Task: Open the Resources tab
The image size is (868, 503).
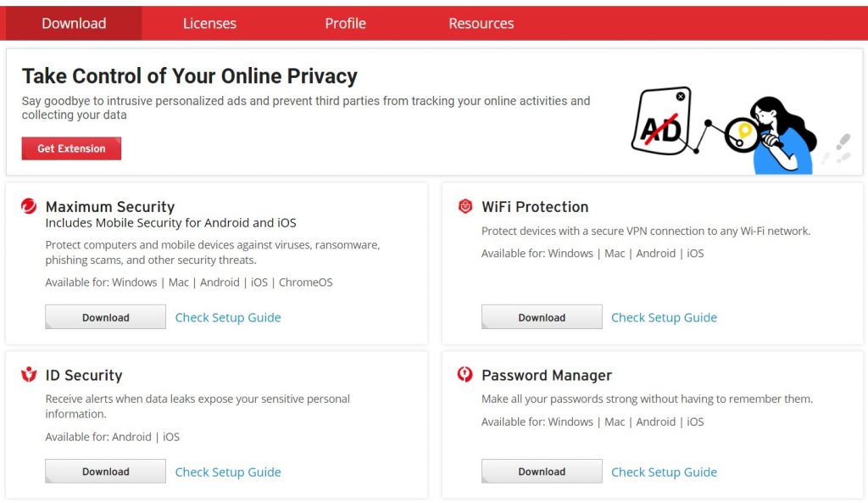Action: coord(481,23)
